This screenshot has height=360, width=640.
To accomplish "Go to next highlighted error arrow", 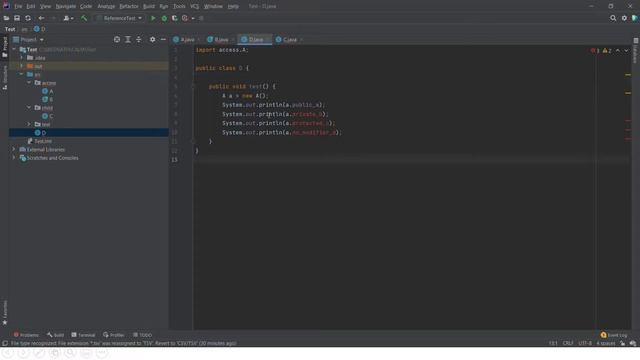I will click(626, 51).
